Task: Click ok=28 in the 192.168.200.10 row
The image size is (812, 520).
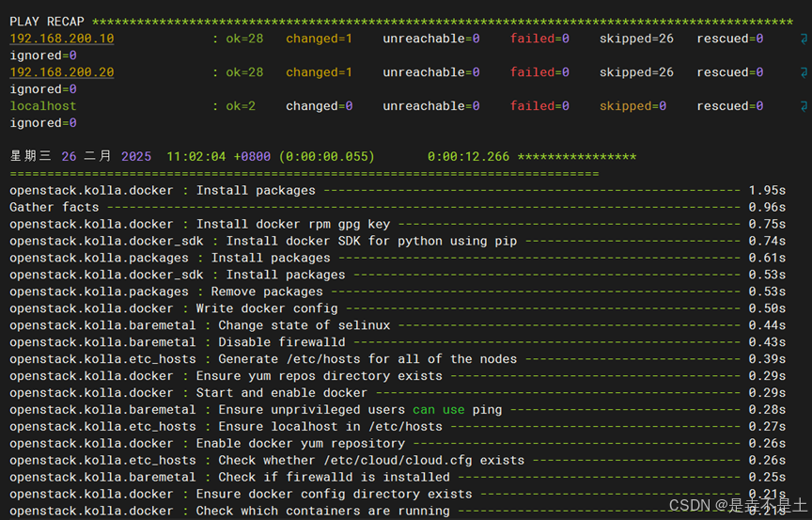Action: [244, 39]
